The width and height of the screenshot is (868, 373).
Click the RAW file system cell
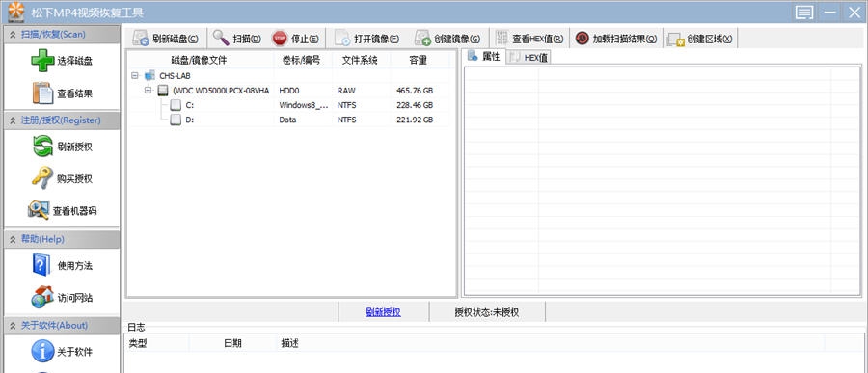[x=346, y=91]
